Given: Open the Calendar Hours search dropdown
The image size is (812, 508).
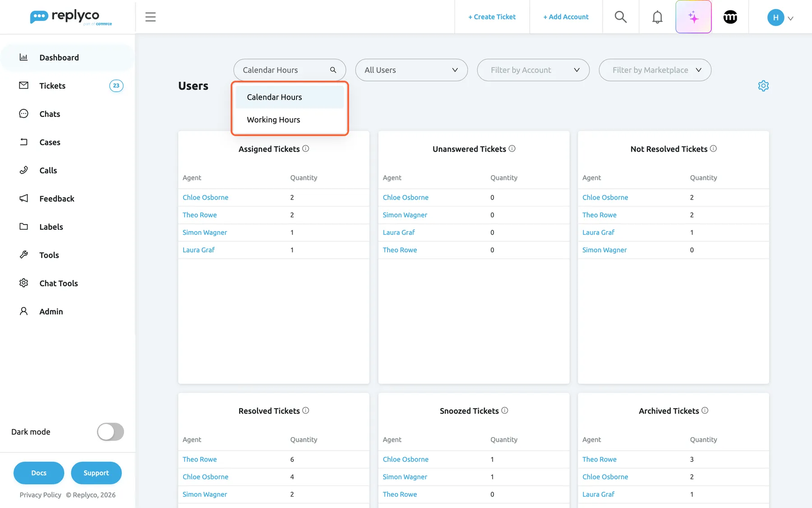Looking at the screenshot, I should click(290, 70).
